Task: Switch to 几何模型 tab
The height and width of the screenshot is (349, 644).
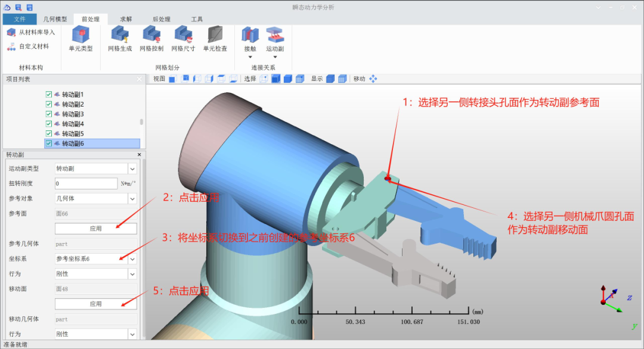Action: (x=55, y=19)
